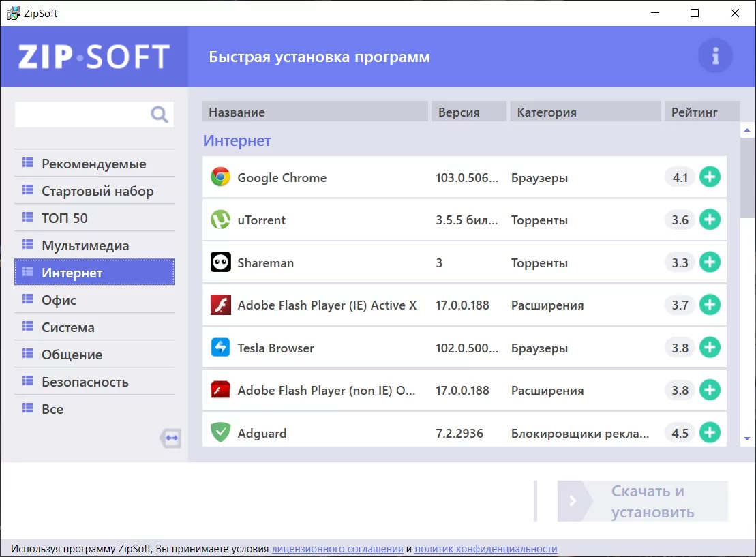Switch to the Мультимедиа category
This screenshot has width=756, height=557.
click(95, 245)
